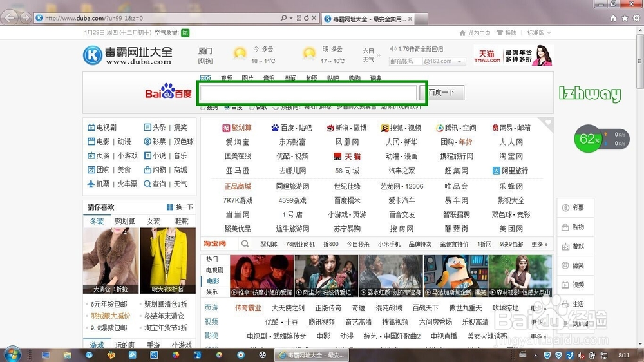This screenshot has width=644, height=362.
Task: Open browser Tools gear icon
Action: point(636,18)
